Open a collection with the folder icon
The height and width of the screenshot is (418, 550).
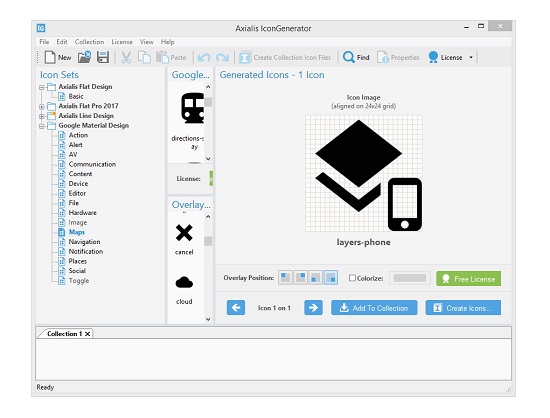84,57
